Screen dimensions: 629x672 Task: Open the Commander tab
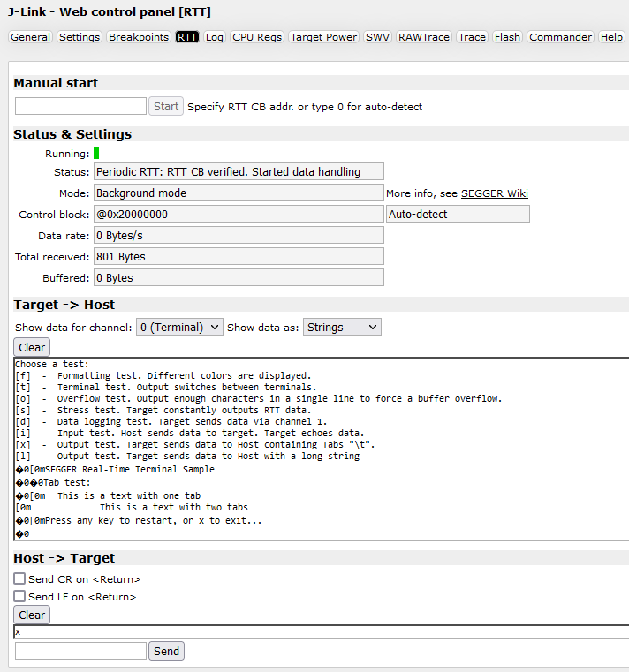561,37
